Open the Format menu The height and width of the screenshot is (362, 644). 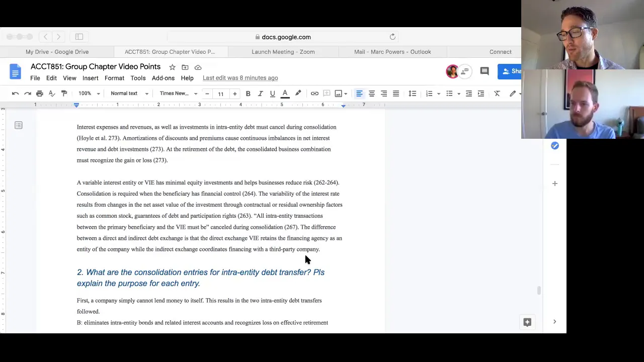(114, 78)
